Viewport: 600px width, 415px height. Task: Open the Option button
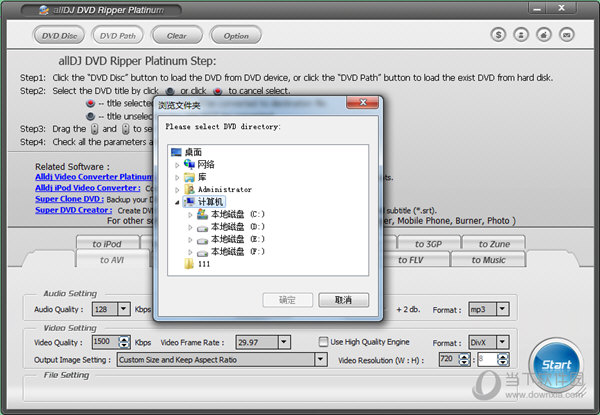[236, 36]
